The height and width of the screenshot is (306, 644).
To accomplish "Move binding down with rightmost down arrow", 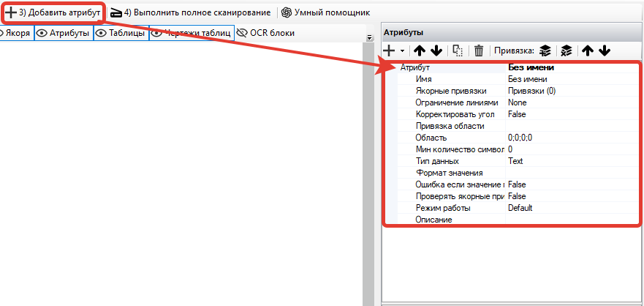I will [604, 51].
